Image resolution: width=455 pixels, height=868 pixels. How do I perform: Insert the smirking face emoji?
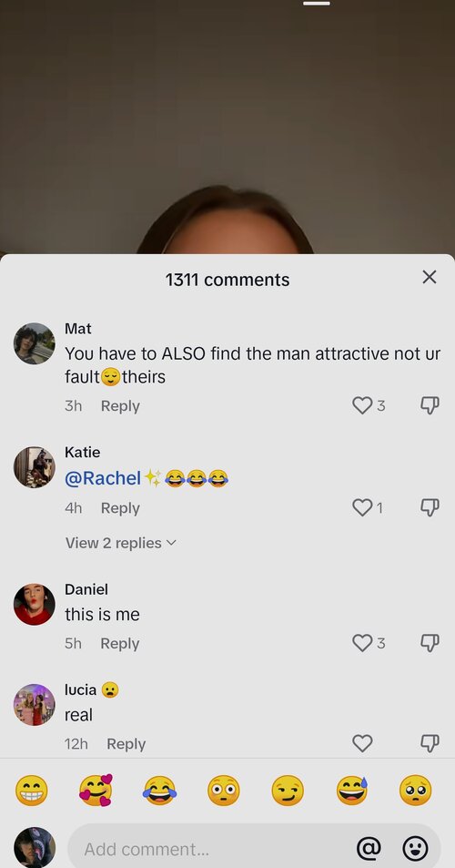[x=288, y=790]
